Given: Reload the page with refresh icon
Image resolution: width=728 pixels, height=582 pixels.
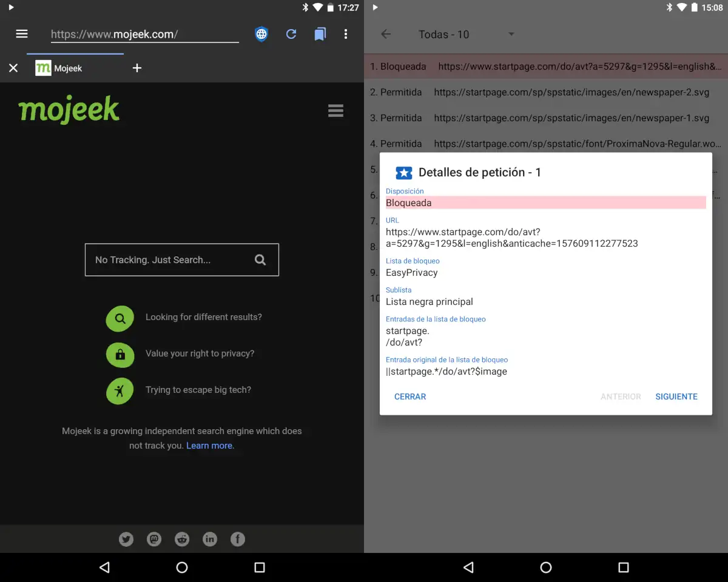Looking at the screenshot, I should tap(291, 34).
